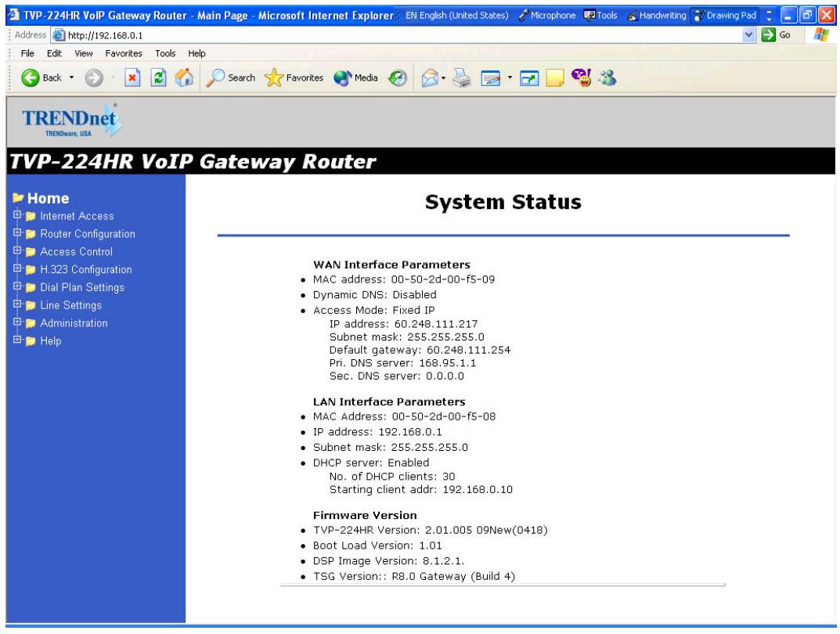The image size is (840, 634).
Task: Open the Favorites menu
Action: 124,53
